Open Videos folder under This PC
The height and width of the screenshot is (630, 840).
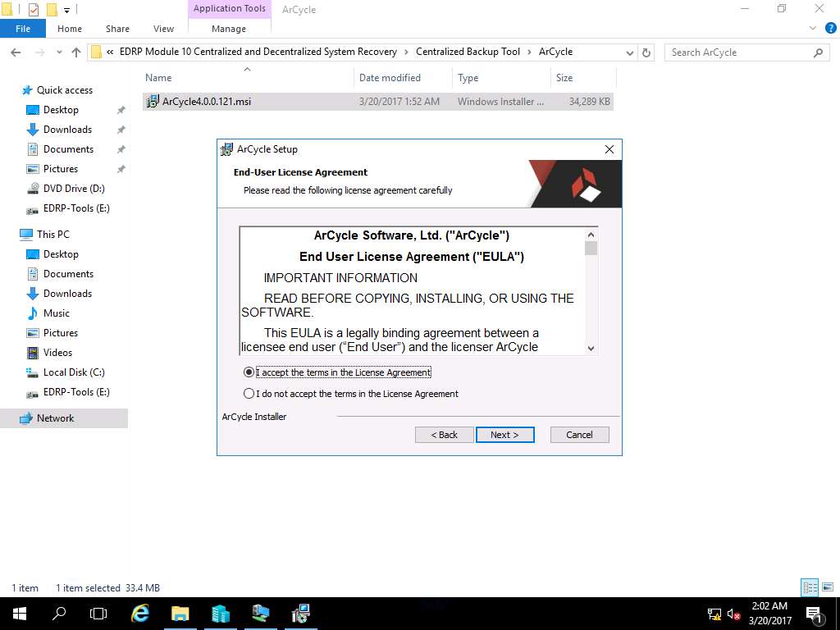point(57,353)
